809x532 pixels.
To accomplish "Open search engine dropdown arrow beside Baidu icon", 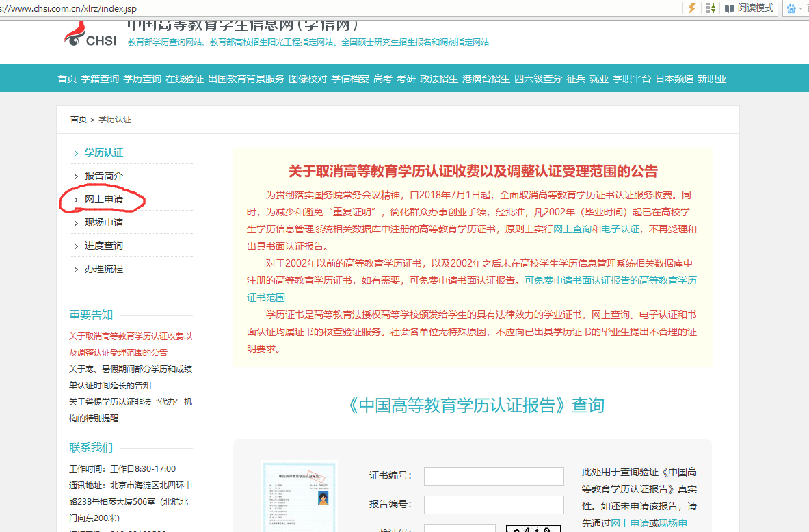I will 801,8.
